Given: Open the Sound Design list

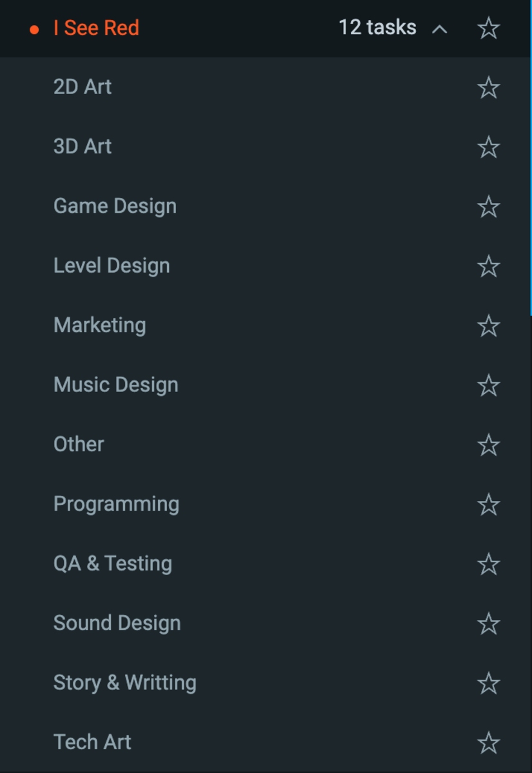Looking at the screenshot, I should coord(117,623).
